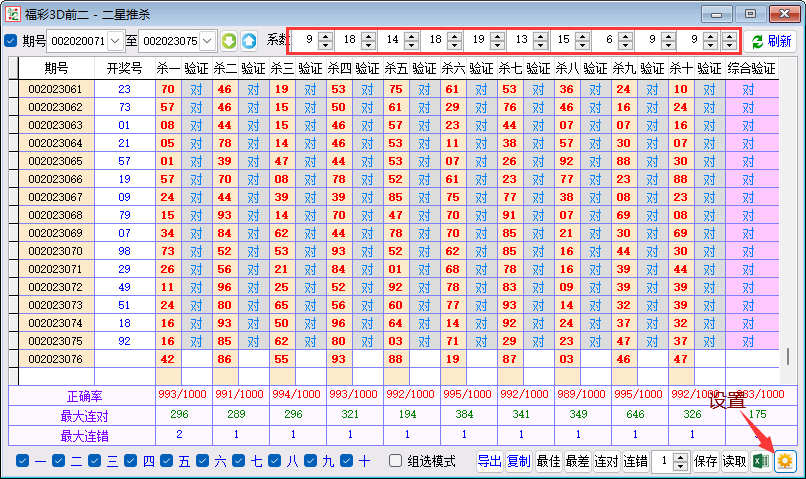Click the app icon in title bar
806x479 pixels.
14,13
